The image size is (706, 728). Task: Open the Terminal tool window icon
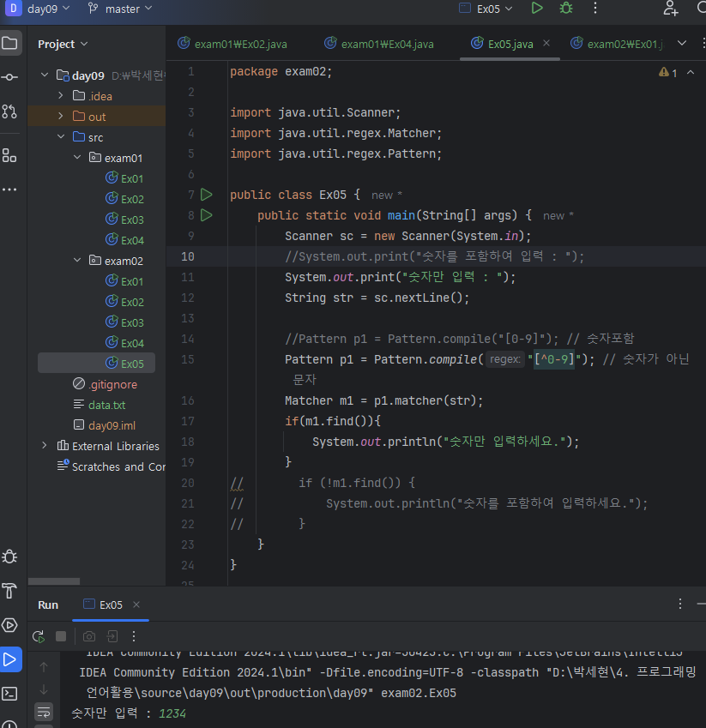pyautogui.click(x=9, y=694)
